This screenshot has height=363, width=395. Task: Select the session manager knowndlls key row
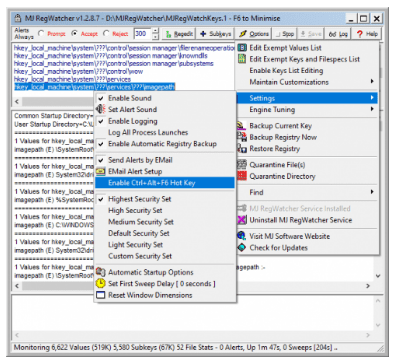[111, 56]
